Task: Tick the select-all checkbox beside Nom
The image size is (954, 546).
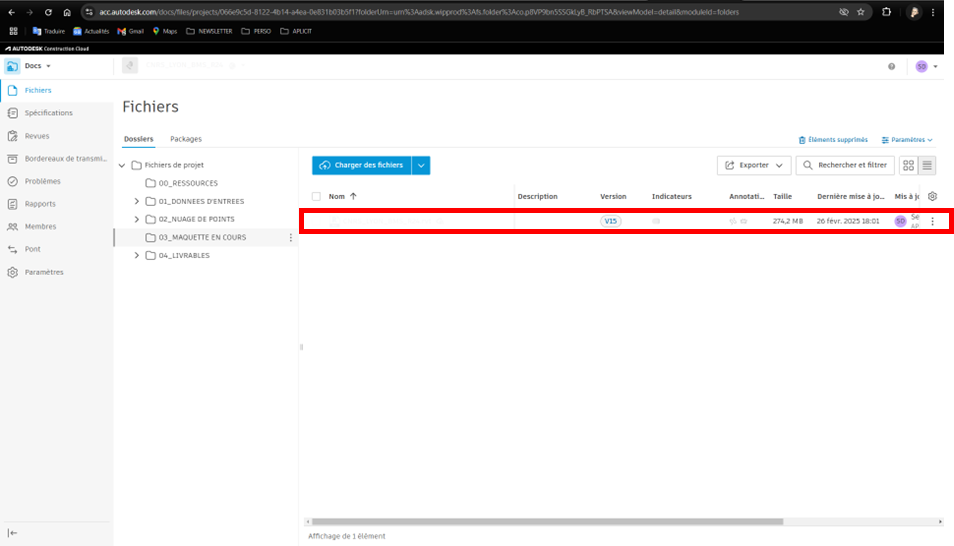Action: [316, 197]
